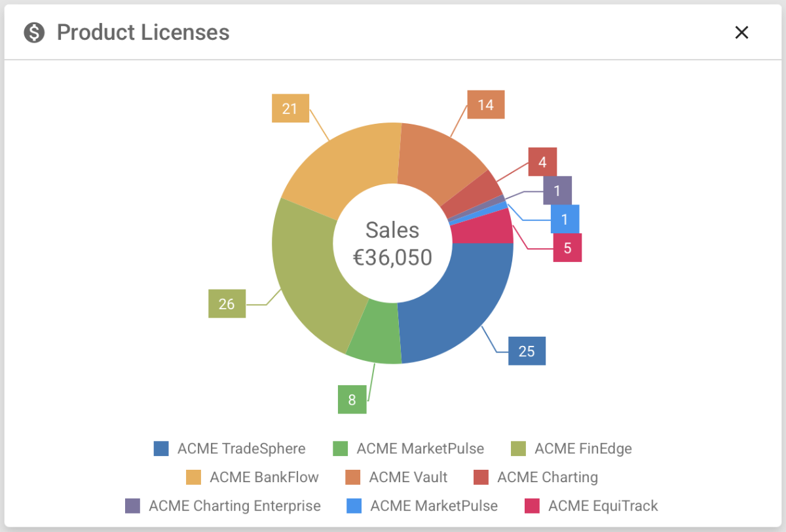Click the ACME Vault legend color square
786x532 pixels.
coord(352,477)
